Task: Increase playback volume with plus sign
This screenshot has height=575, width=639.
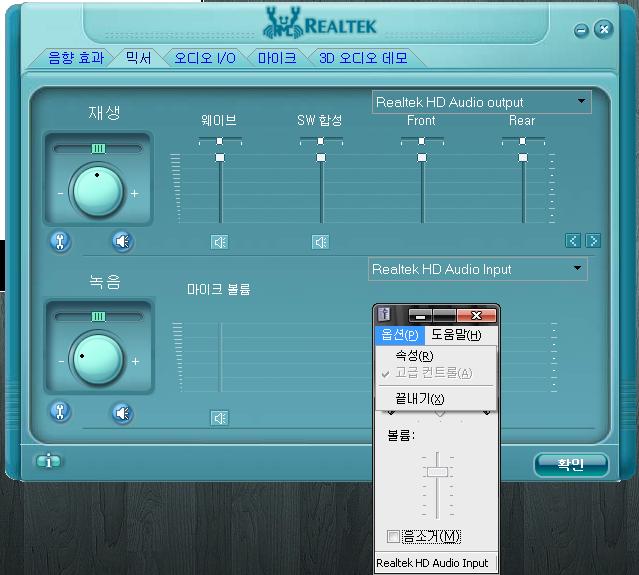Action: click(x=134, y=194)
